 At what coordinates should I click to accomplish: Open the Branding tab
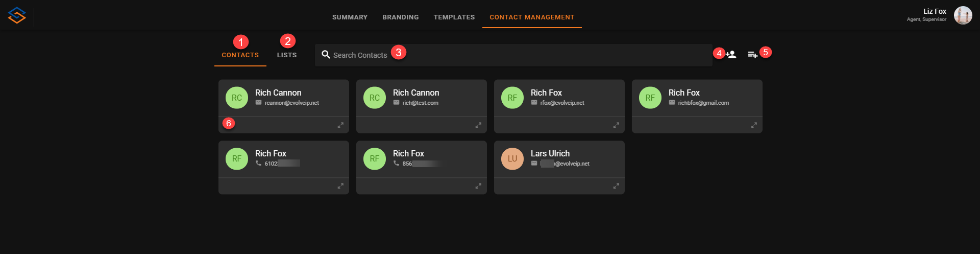400,17
